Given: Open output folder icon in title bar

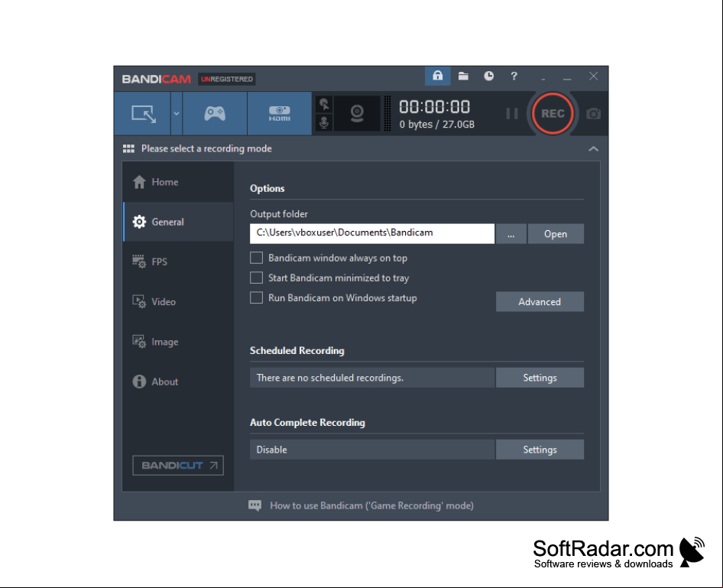Looking at the screenshot, I should 463,76.
